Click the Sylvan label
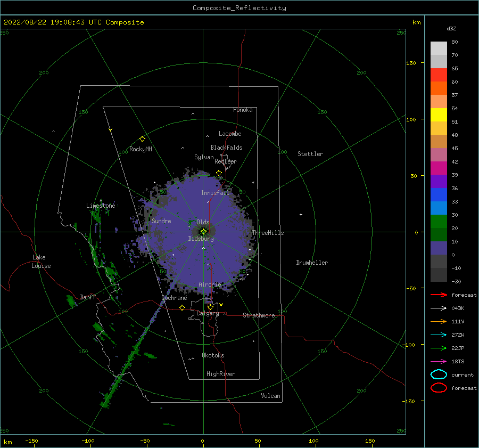 tap(204, 157)
